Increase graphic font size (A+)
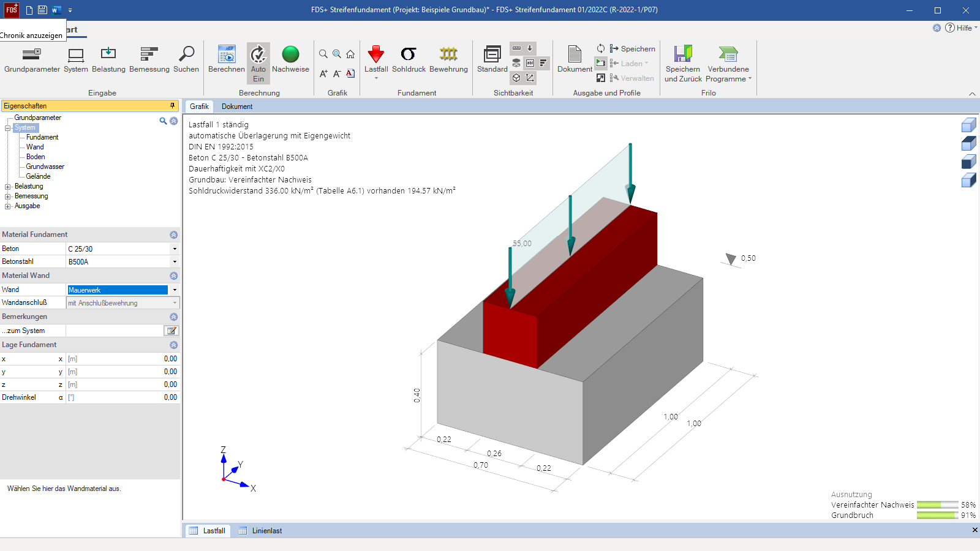980x551 pixels. (323, 73)
